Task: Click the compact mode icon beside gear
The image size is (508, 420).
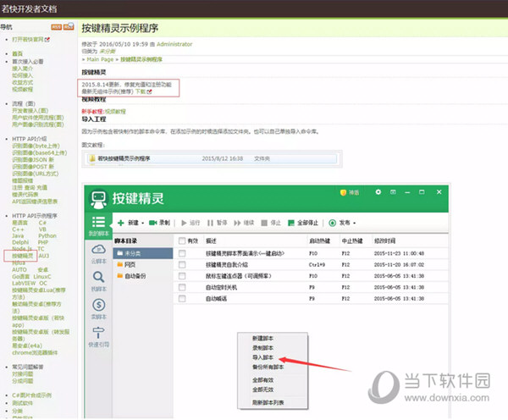Action: pos(393,192)
